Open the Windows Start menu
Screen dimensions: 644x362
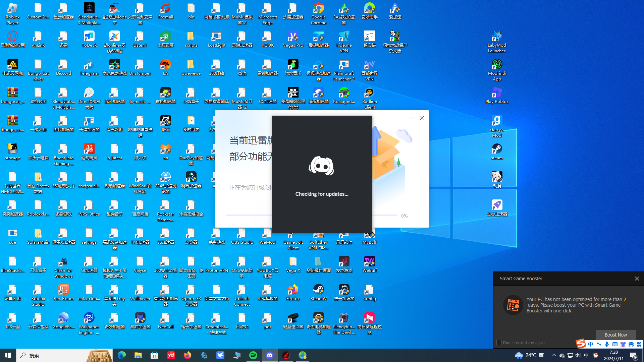[8, 355]
